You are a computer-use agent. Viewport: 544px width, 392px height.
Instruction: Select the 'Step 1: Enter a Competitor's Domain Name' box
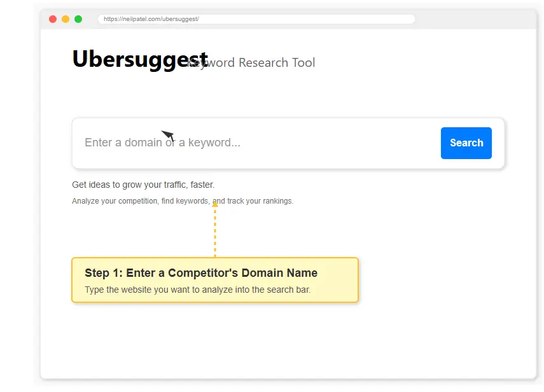(x=215, y=280)
